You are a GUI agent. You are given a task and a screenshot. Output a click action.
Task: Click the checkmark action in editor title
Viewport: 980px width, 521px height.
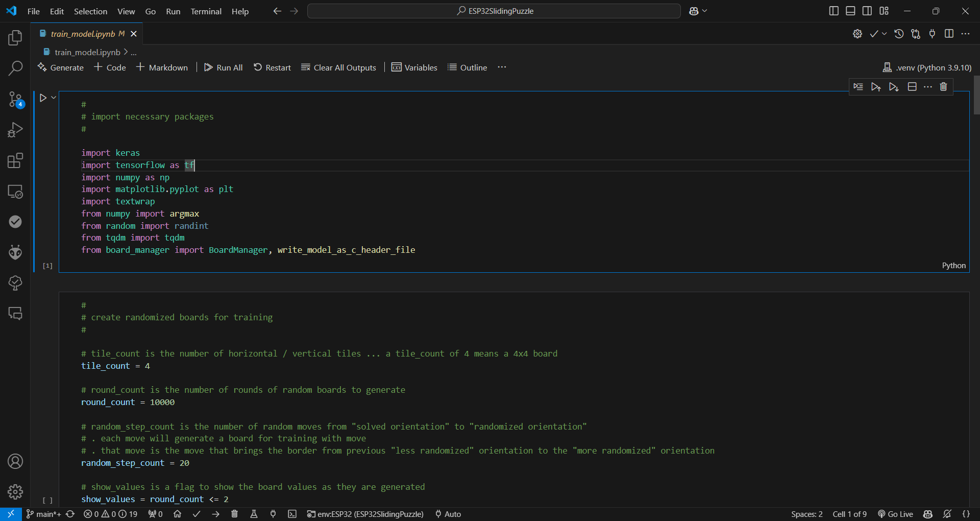coord(874,34)
